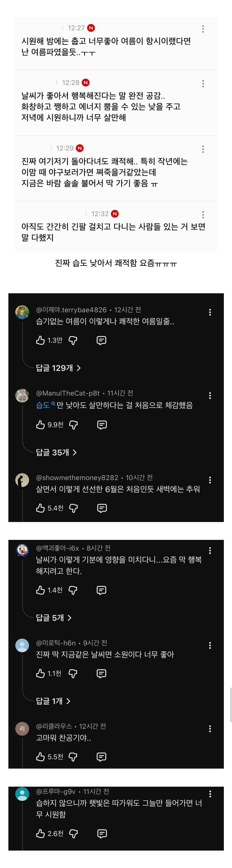Screen dimensions: 232x868
Task: Expand 답글 35개 replies
Action: click(x=57, y=452)
